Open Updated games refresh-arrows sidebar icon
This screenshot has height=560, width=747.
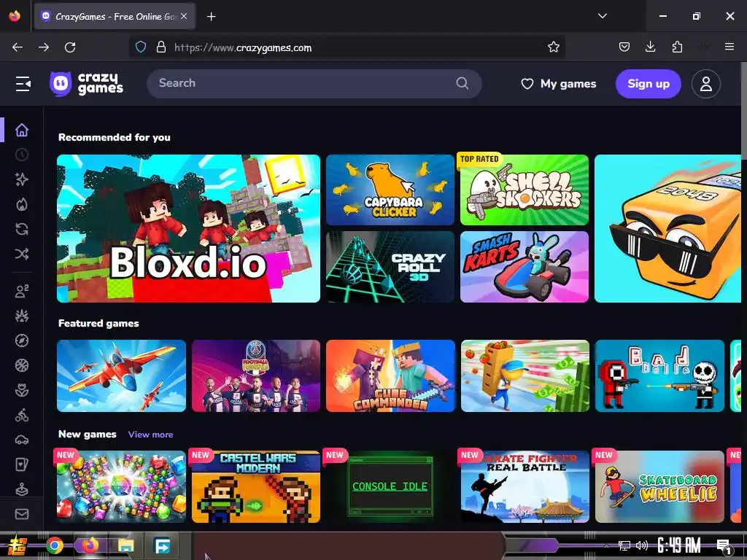[22, 229]
